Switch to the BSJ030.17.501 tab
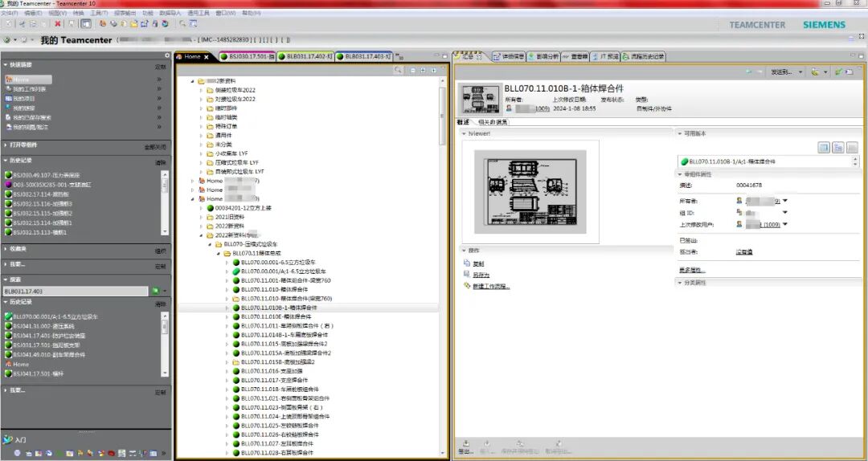 [248, 56]
